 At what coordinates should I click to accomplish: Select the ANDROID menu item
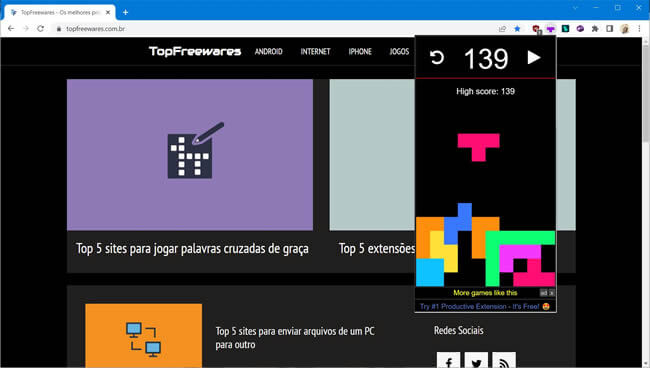(269, 51)
